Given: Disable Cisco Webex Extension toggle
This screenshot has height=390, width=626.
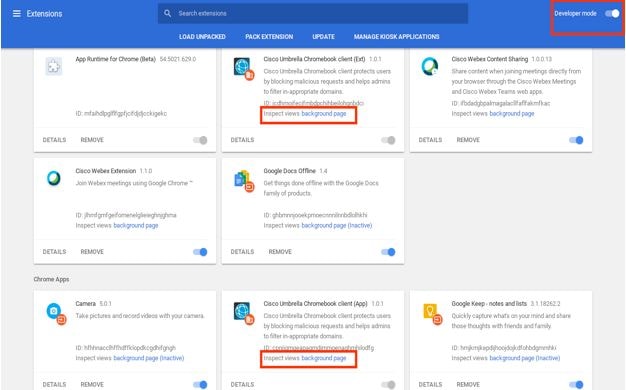Looking at the screenshot, I should (x=200, y=252).
